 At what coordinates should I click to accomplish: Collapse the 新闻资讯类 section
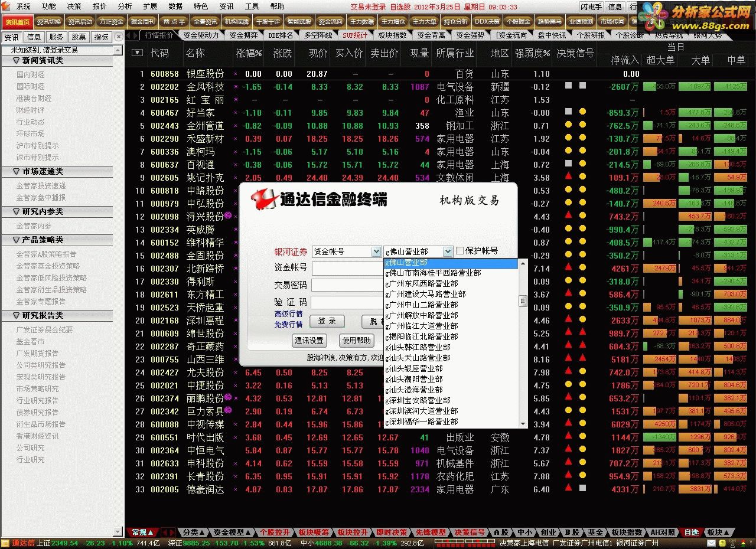17,61
